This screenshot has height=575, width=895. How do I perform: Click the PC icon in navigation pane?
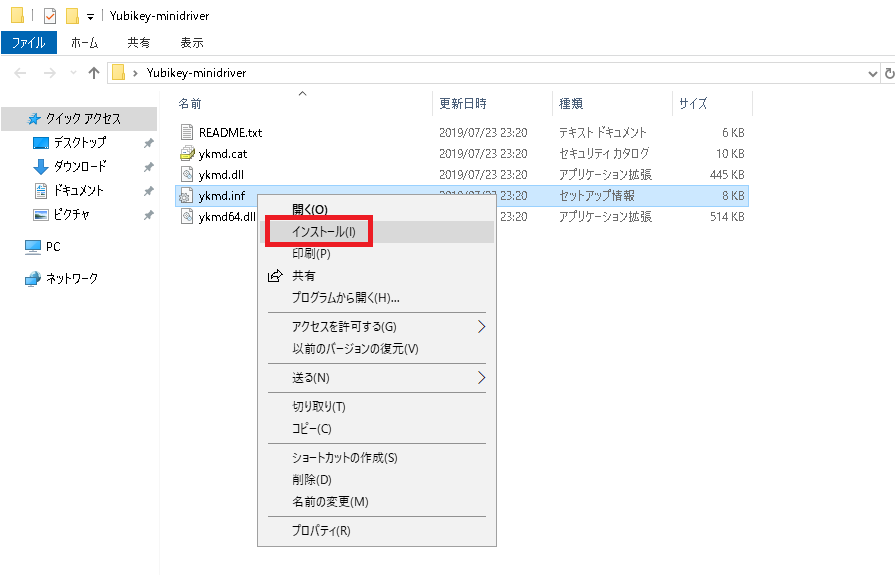click(33, 247)
